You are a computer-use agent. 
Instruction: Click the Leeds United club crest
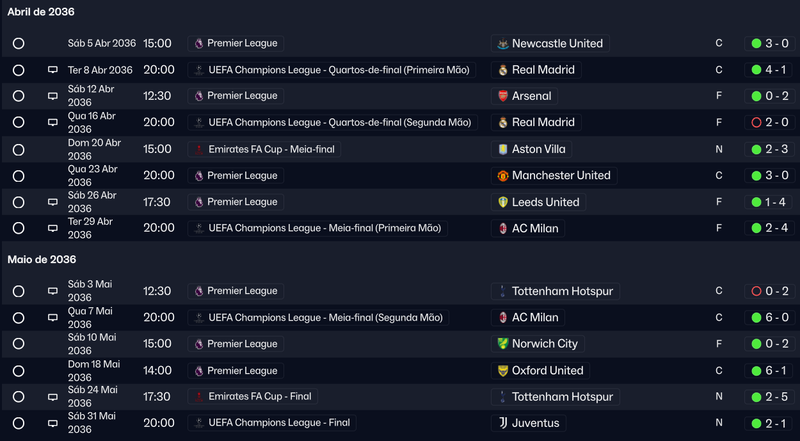pos(503,202)
